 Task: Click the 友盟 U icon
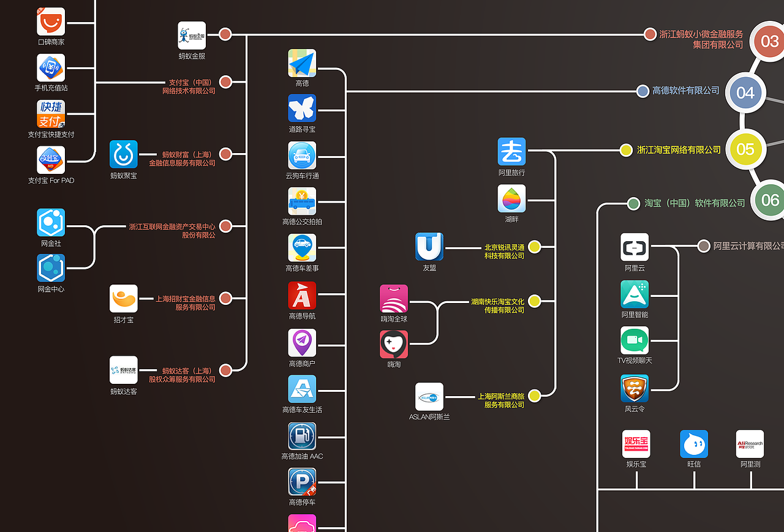point(429,247)
